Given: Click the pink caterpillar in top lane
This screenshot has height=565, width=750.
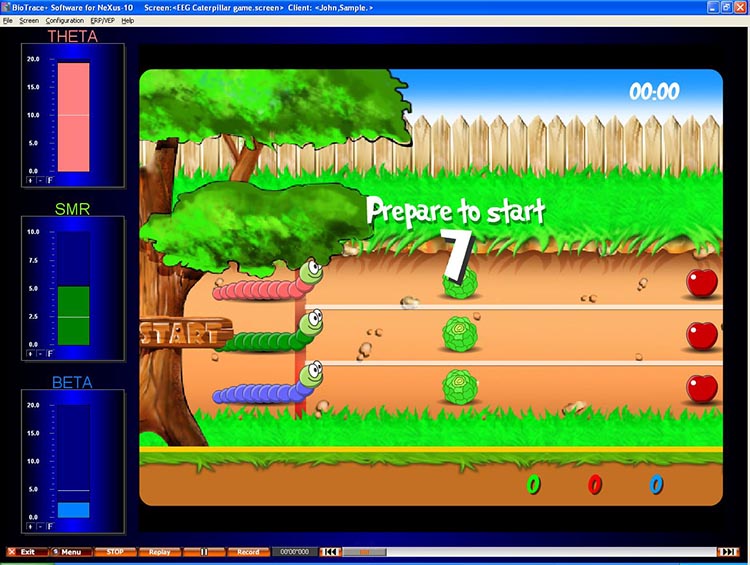Looking at the screenshot, I should pyautogui.click(x=268, y=282).
